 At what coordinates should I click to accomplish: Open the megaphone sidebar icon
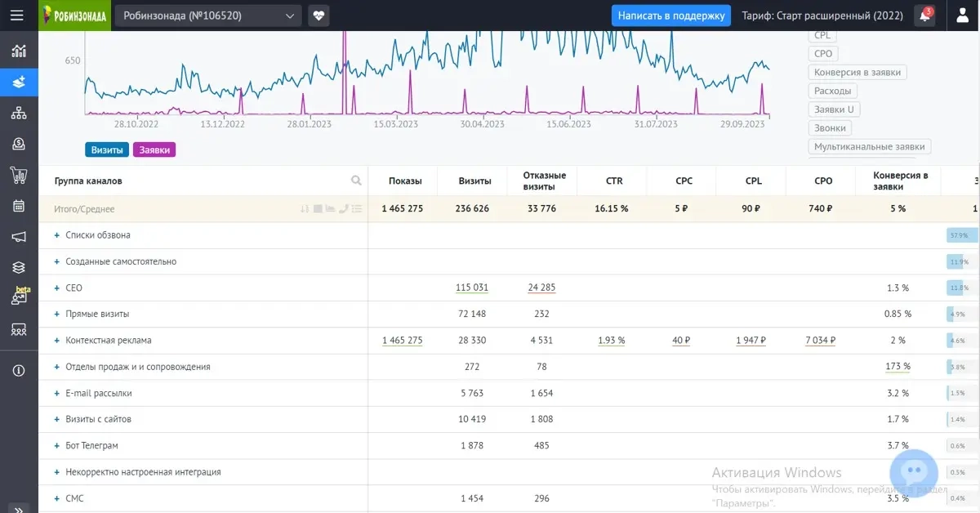click(x=19, y=237)
